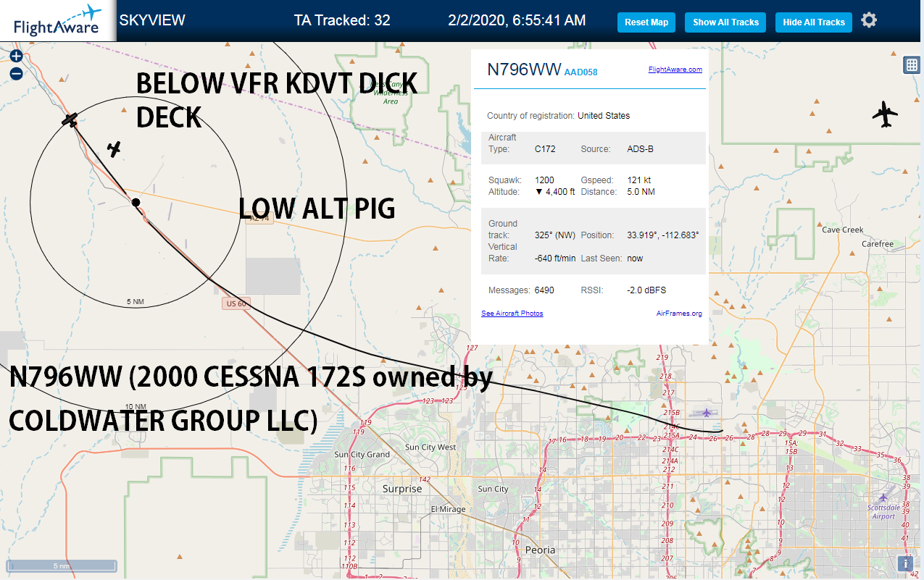Viewport: 924px width, 580px height.
Task: Click the Cave Creek label
Action: 842,230
